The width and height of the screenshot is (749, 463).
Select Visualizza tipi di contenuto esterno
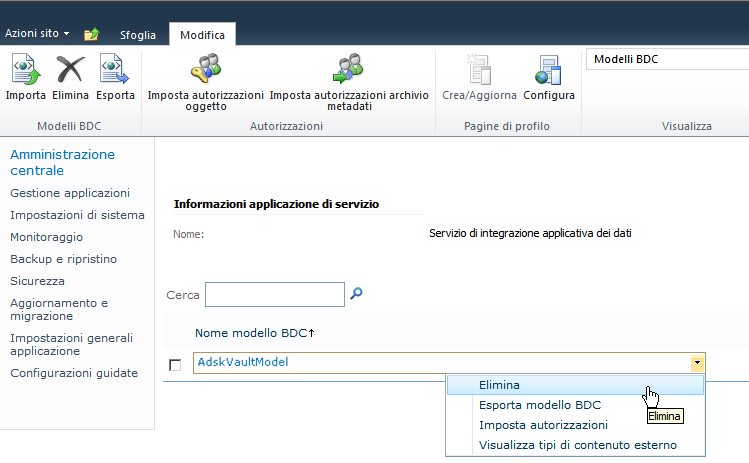577,445
